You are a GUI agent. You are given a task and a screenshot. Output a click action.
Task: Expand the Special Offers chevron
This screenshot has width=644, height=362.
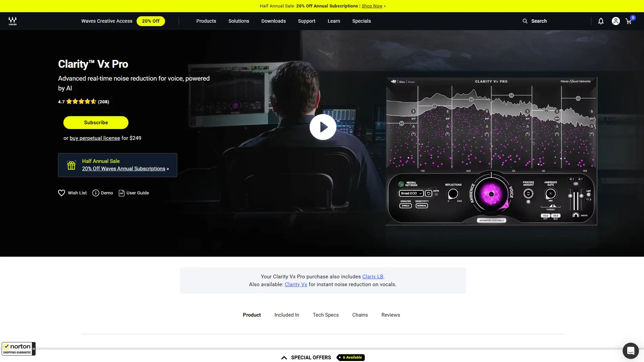pos(284,358)
